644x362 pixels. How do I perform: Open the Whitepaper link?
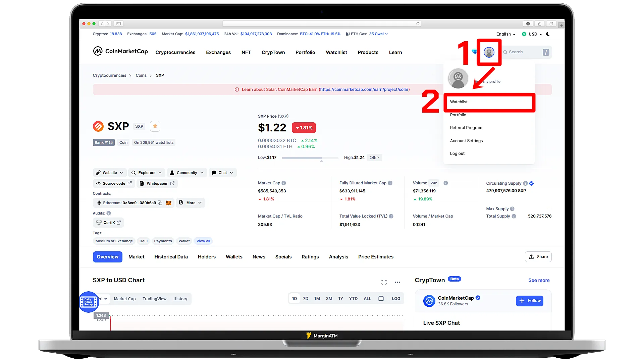pos(157,183)
